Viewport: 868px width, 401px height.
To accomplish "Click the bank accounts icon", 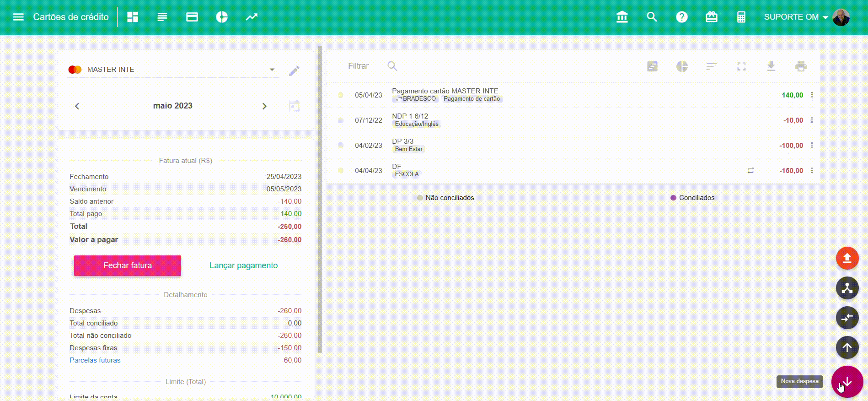I will 622,17.
